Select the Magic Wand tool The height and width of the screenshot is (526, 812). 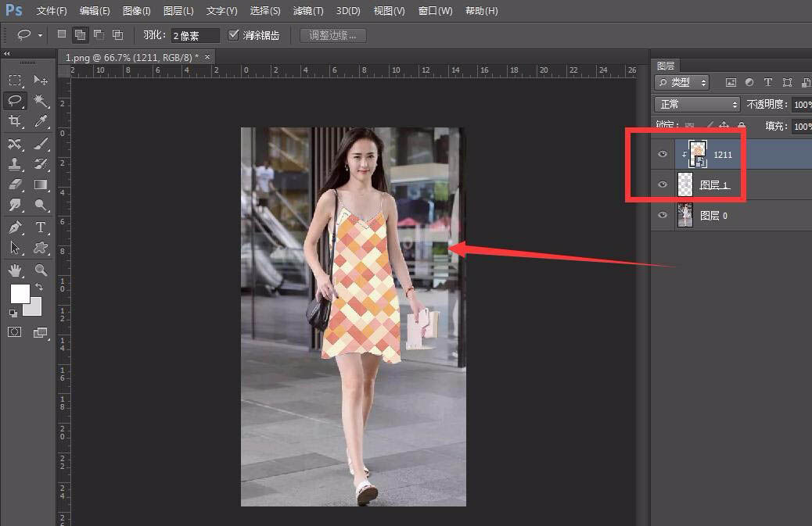point(41,100)
